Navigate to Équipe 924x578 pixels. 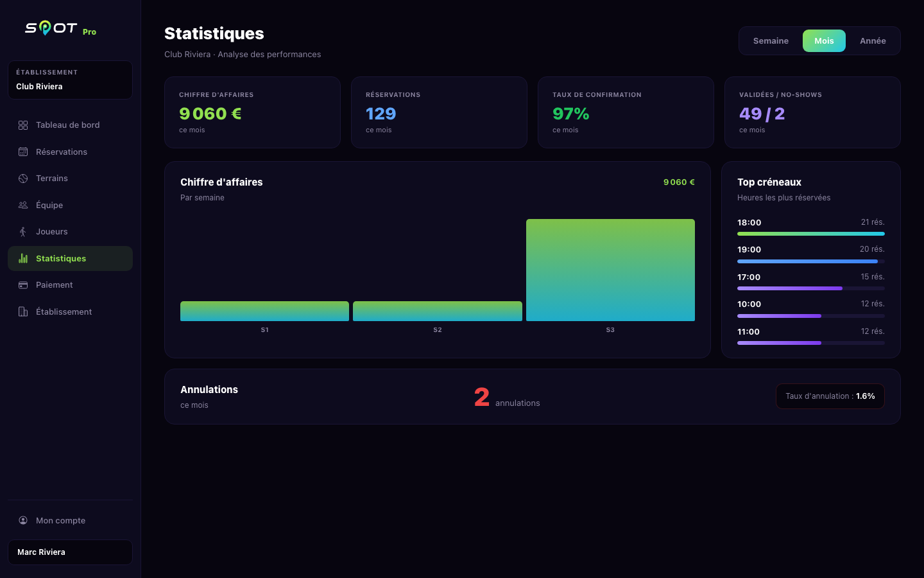pos(70,206)
